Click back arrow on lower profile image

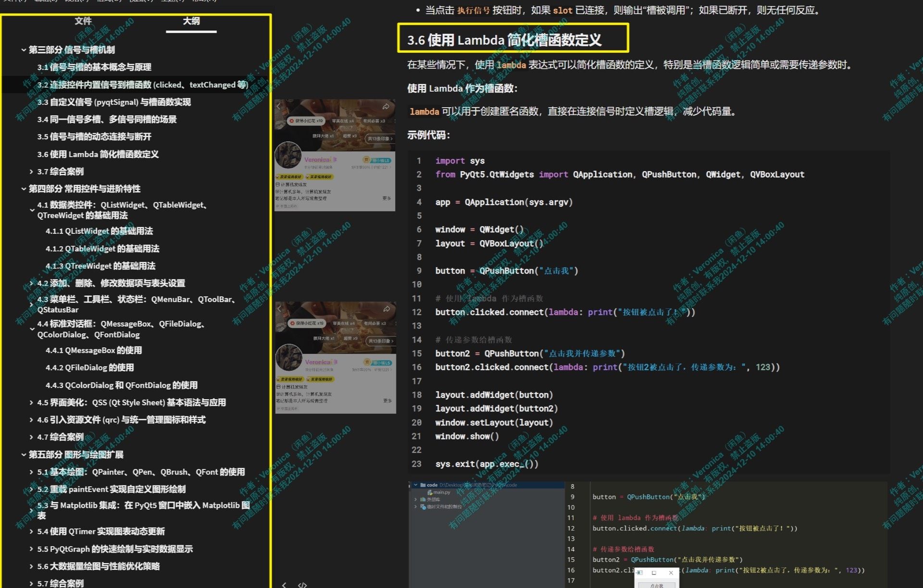279,308
